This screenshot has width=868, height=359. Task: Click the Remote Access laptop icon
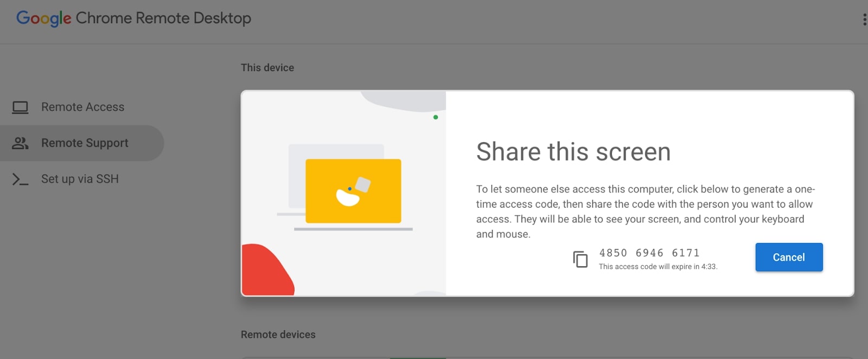[x=20, y=107]
